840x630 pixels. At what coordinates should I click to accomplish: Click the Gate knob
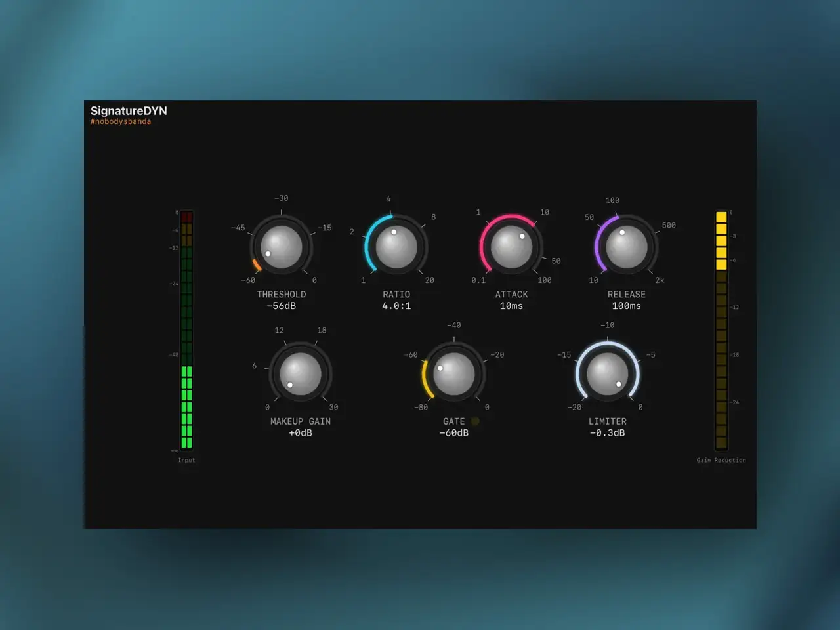[x=454, y=373]
